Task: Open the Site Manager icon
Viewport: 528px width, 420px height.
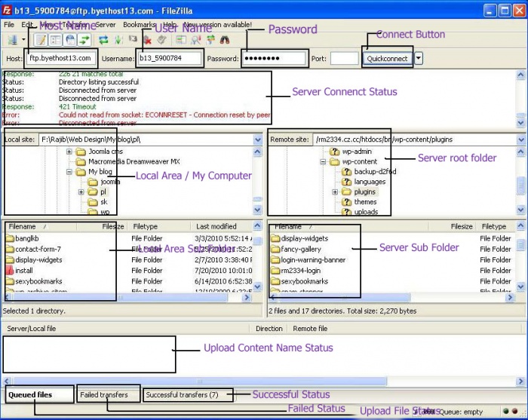Action: (x=13, y=40)
